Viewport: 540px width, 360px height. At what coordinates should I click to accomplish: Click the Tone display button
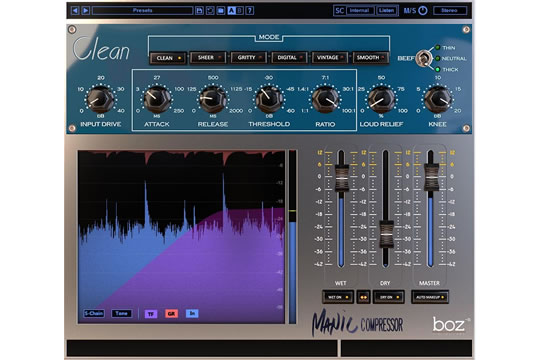point(122,313)
